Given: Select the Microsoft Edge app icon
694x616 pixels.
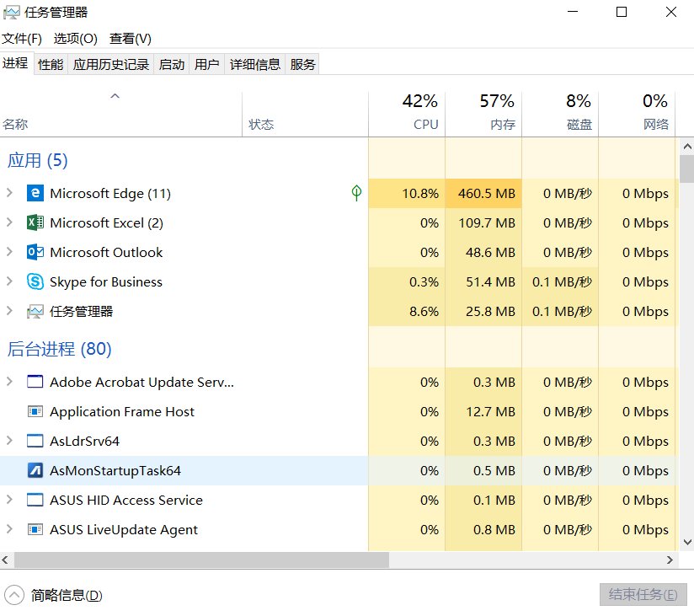Looking at the screenshot, I should pos(35,193).
